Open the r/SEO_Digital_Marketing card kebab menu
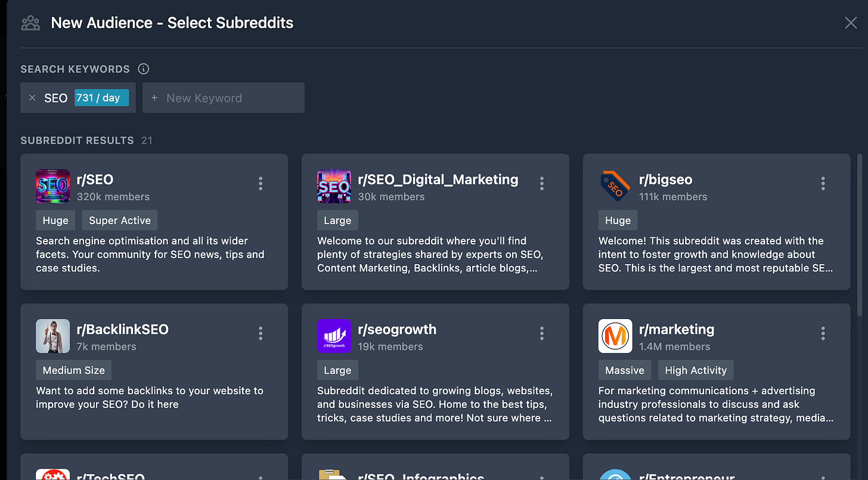 pyautogui.click(x=542, y=184)
